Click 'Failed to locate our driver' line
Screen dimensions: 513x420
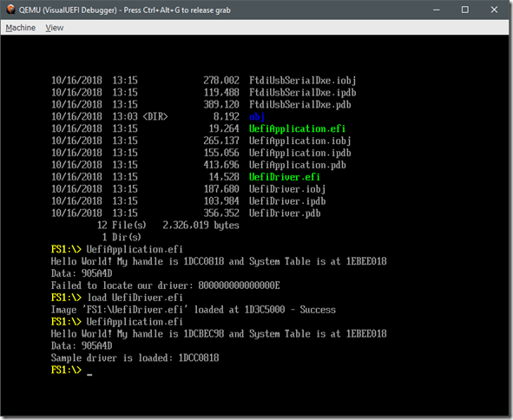point(165,285)
